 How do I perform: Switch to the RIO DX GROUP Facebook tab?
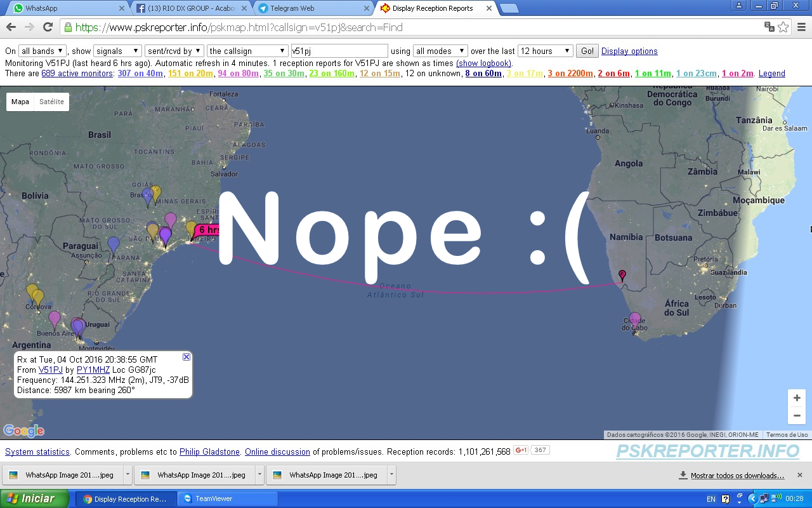pyautogui.click(x=190, y=8)
